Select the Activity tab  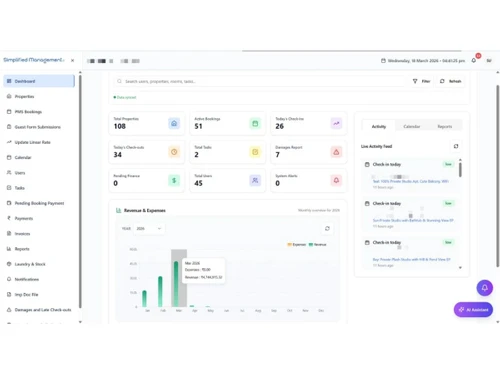[379, 126]
